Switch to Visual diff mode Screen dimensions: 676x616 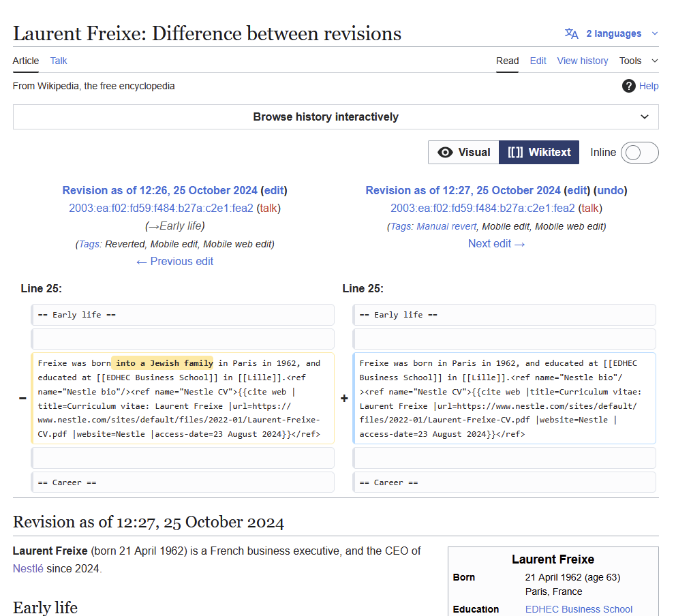(x=463, y=152)
